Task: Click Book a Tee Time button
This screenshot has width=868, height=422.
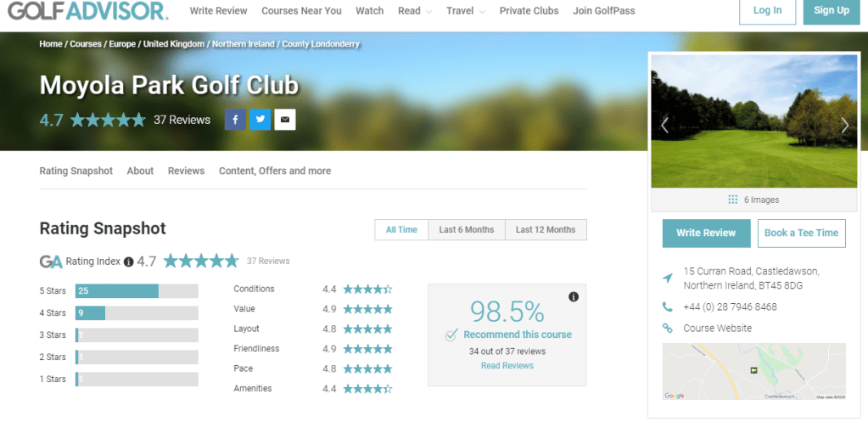Action: click(802, 234)
